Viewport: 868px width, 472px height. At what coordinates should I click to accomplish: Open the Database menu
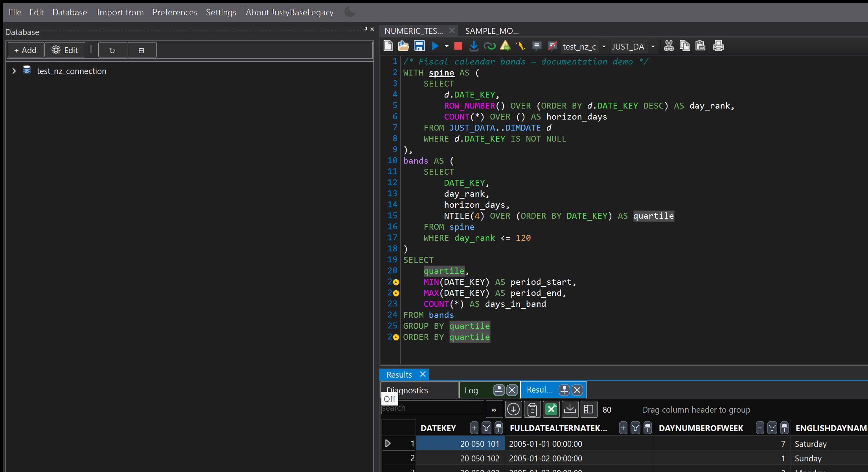pyautogui.click(x=70, y=12)
